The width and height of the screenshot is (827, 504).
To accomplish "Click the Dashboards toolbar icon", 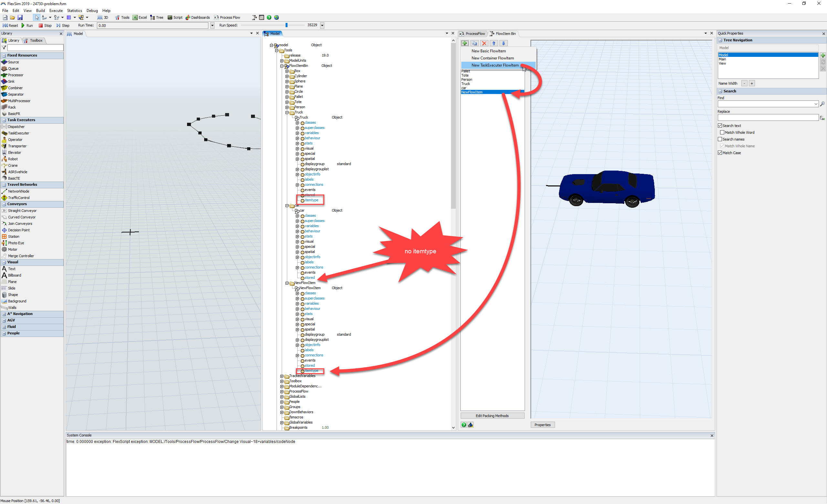I will [x=198, y=17].
